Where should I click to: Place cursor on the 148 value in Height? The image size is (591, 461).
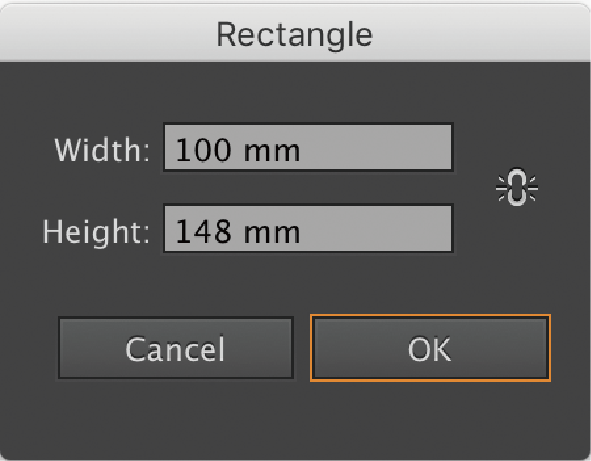203,231
